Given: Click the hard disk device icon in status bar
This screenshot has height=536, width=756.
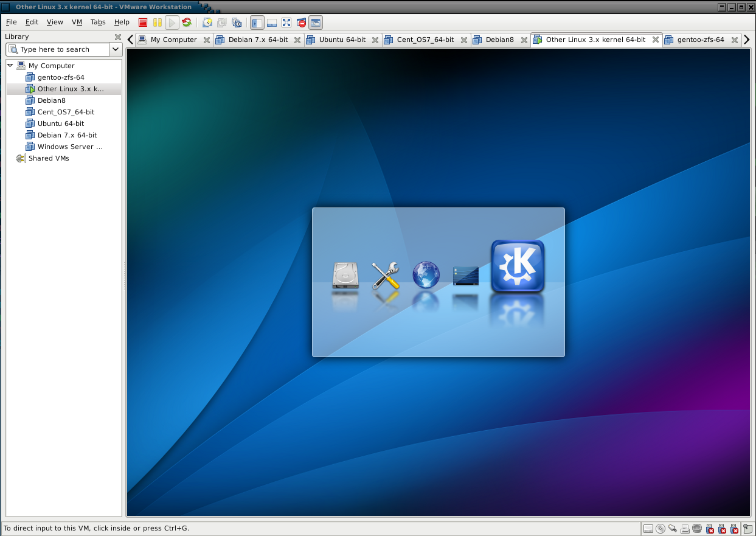Looking at the screenshot, I should click(x=648, y=529).
